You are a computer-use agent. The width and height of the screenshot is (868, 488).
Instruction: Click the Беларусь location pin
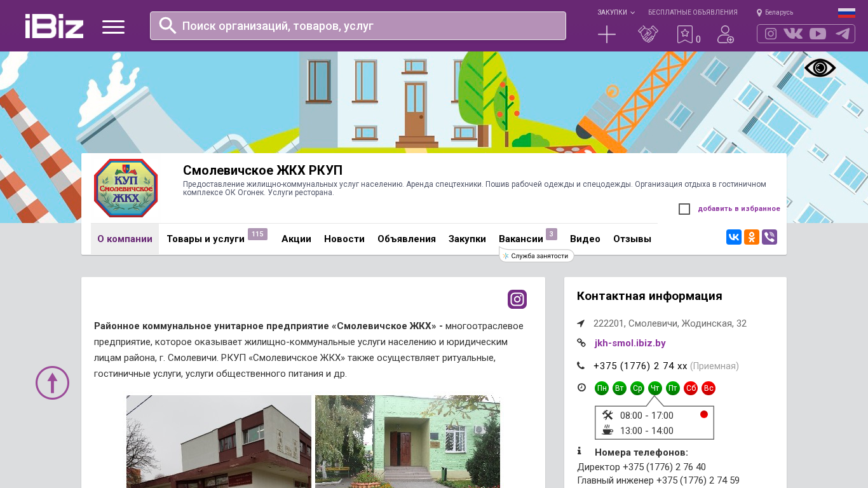[x=759, y=13]
